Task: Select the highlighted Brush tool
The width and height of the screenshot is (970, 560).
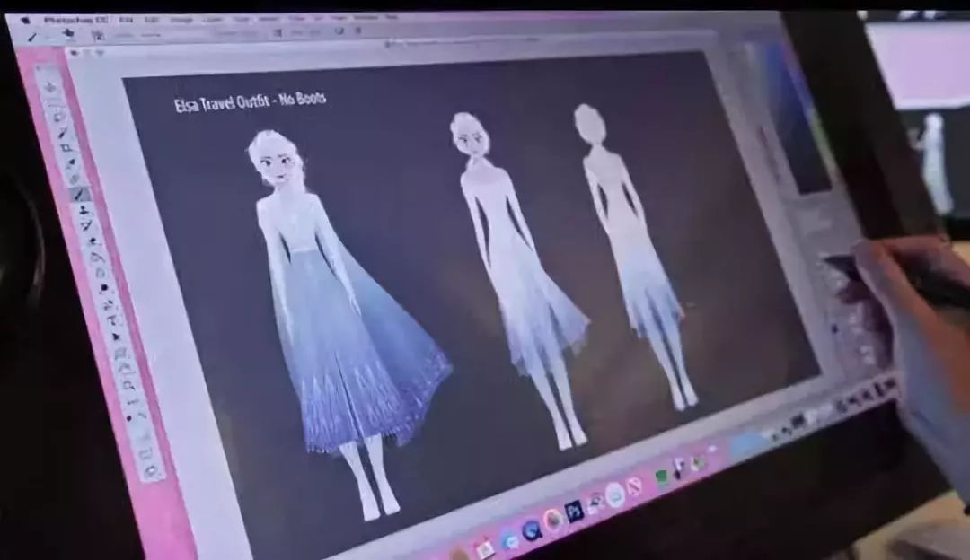Action: (81, 195)
